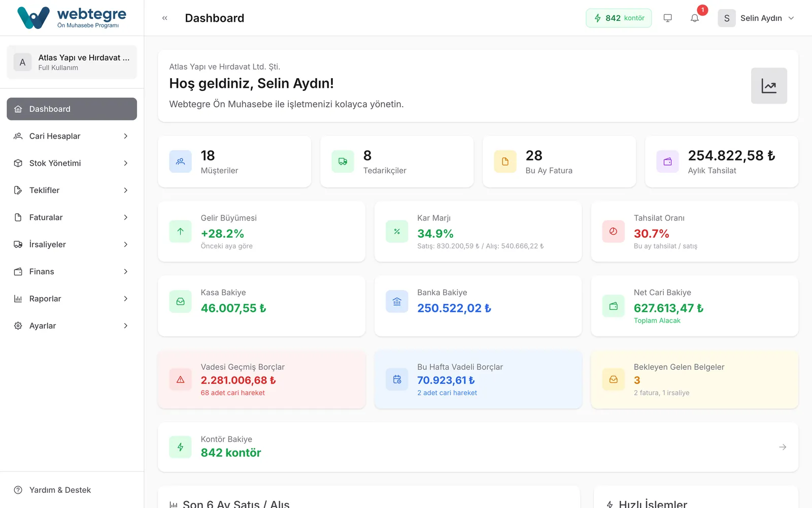Image resolution: width=812 pixels, height=508 pixels.
Task: Click Bekleyen Gelen Belgeler inbox icon
Action: tap(613, 379)
